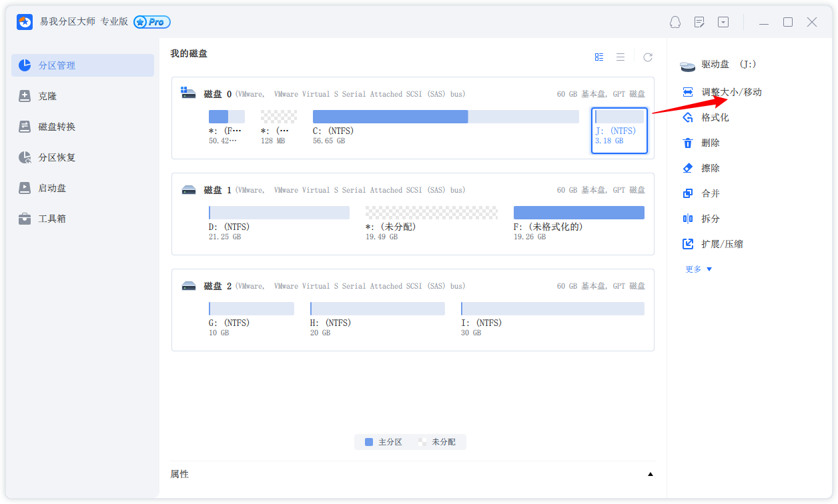
Task: Open 磁盘 0 disk settings link
Action: pyautogui.click(x=637, y=93)
